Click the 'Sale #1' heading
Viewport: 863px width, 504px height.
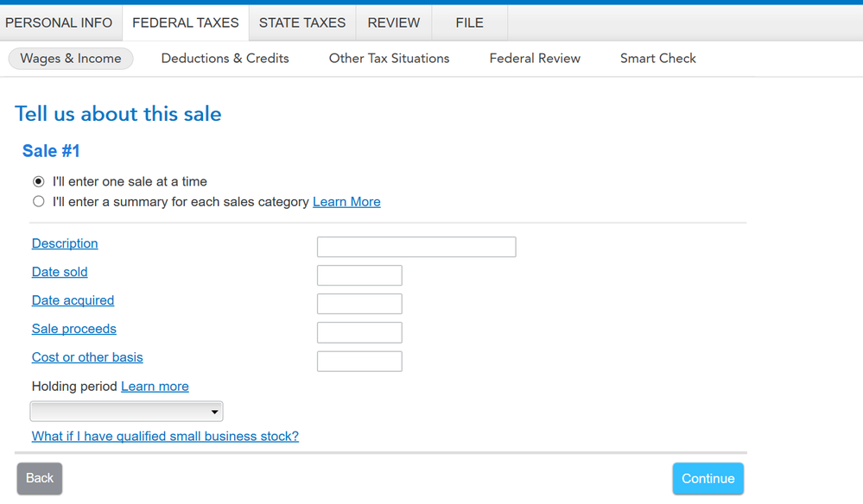51,150
